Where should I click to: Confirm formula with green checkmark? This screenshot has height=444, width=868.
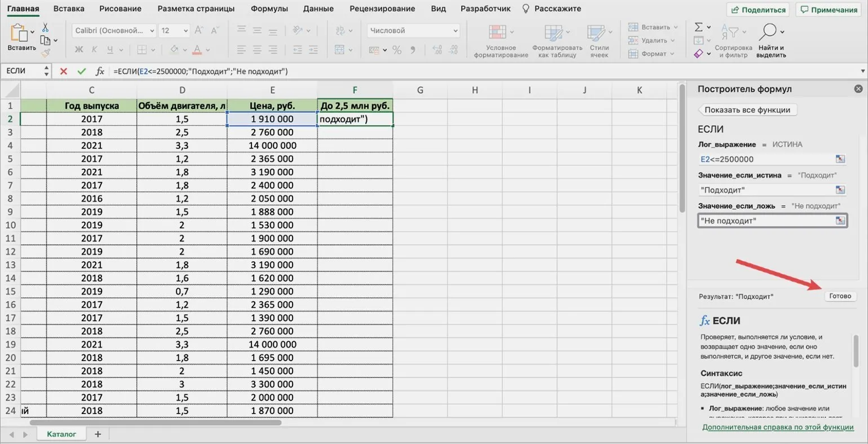pos(82,71)
